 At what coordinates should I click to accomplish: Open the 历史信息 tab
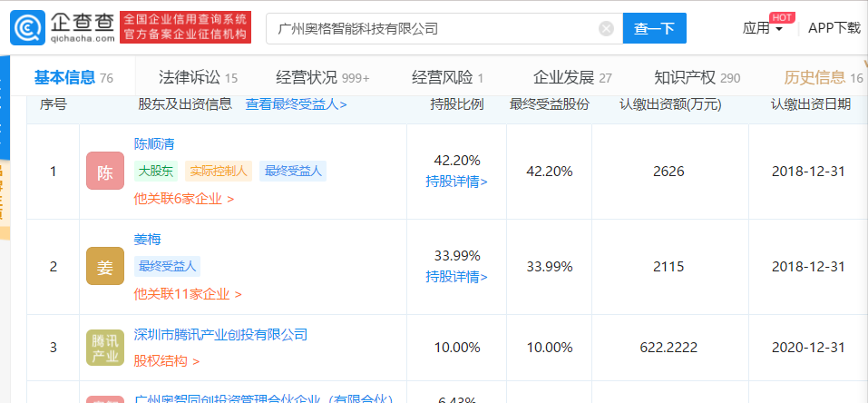pyautogui.click(x=824, y=78)
